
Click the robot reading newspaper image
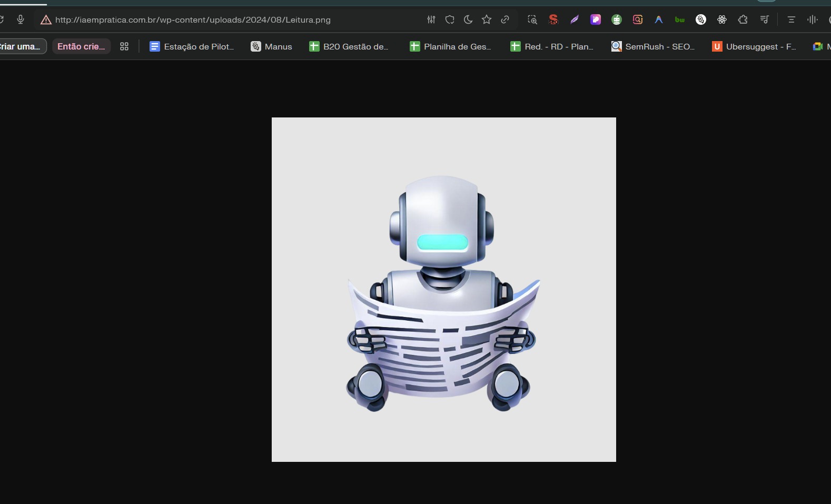click(443, 290)
